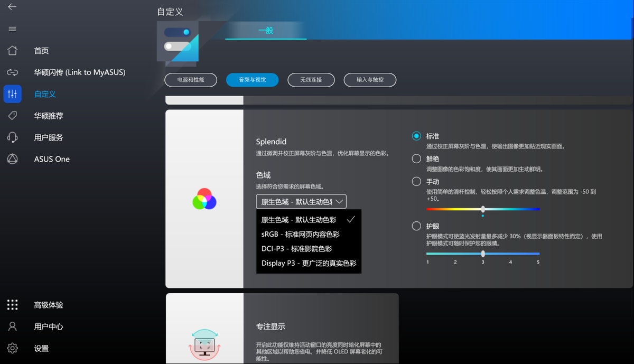
Task: Select the 用户服务 headphones icon
Action: point(12,137)
